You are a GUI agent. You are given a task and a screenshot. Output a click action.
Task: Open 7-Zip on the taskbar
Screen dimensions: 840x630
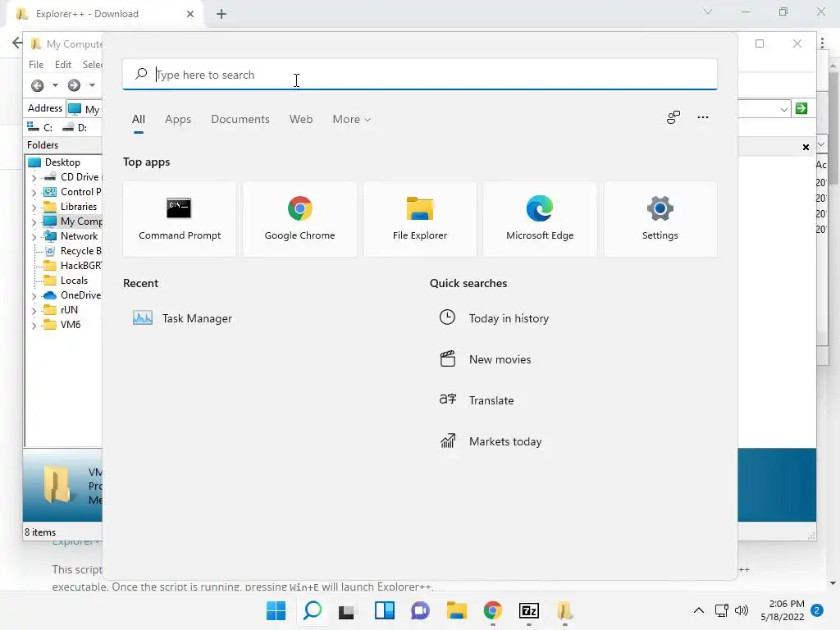pos(529,610)
